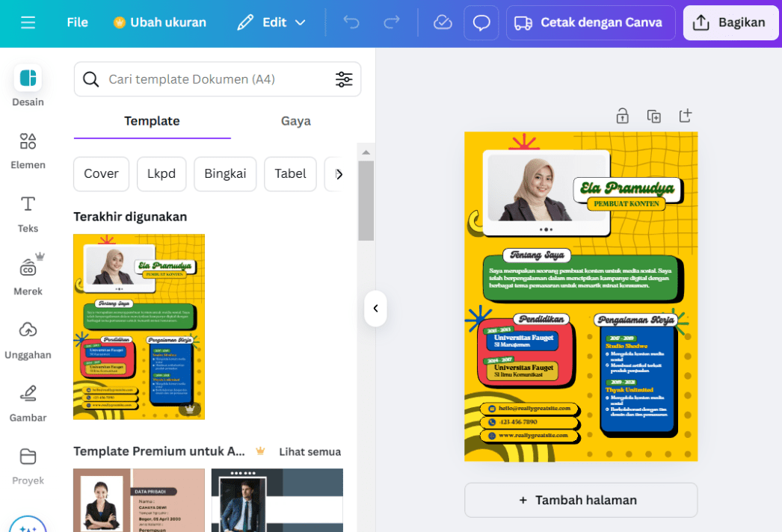Click the Bagikan button

point(730,22)
